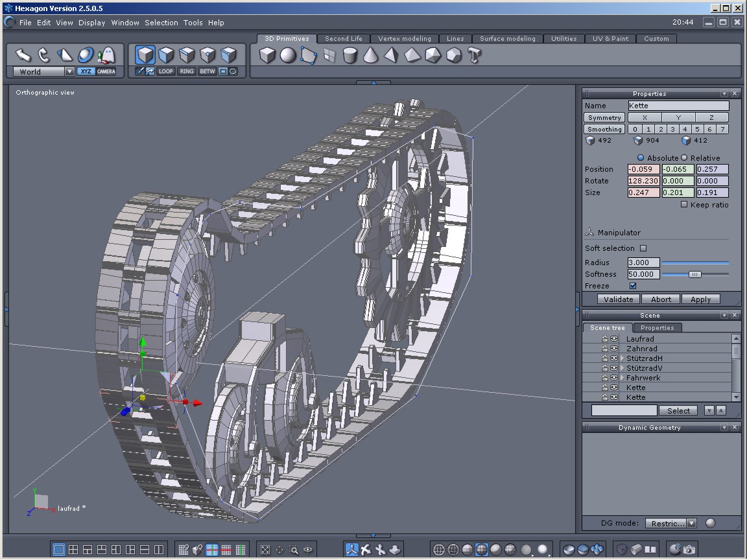Uncheck the Freeze checkbox
This screenshot has height=560, width=747.
pos(633,286)
